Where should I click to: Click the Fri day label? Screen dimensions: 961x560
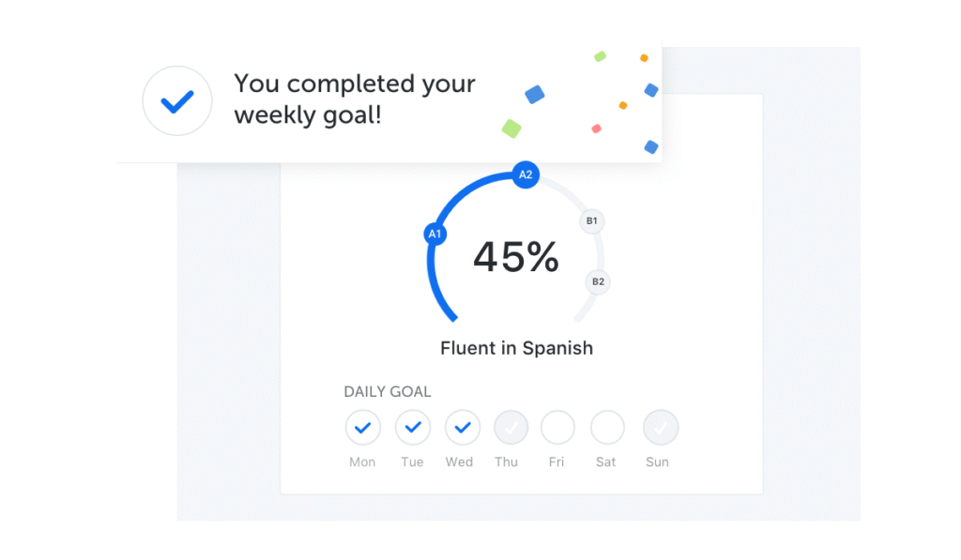point(557,462)
